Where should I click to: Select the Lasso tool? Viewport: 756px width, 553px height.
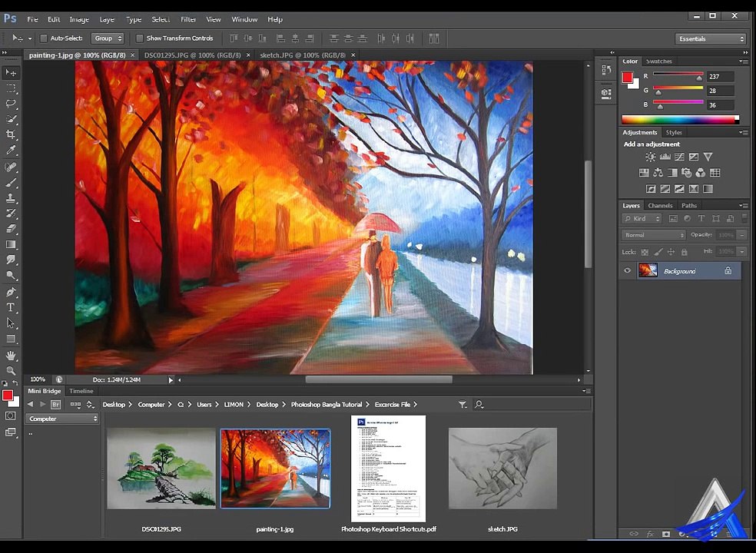[11, 104]
